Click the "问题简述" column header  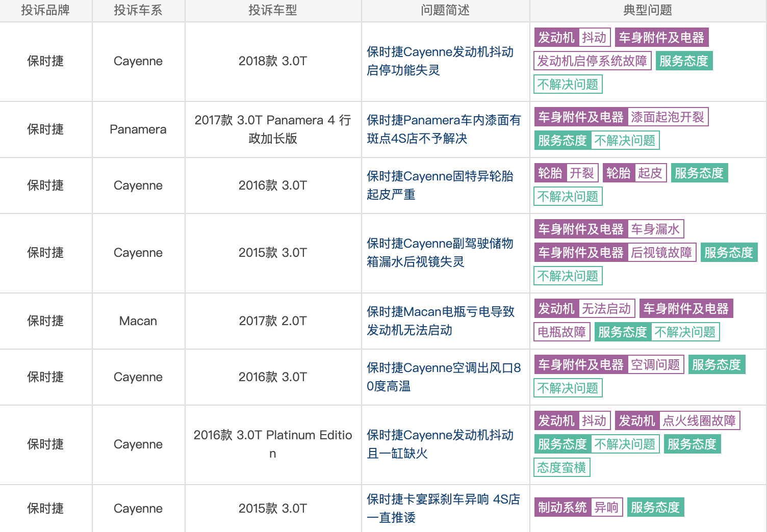[x=445, y=10]
